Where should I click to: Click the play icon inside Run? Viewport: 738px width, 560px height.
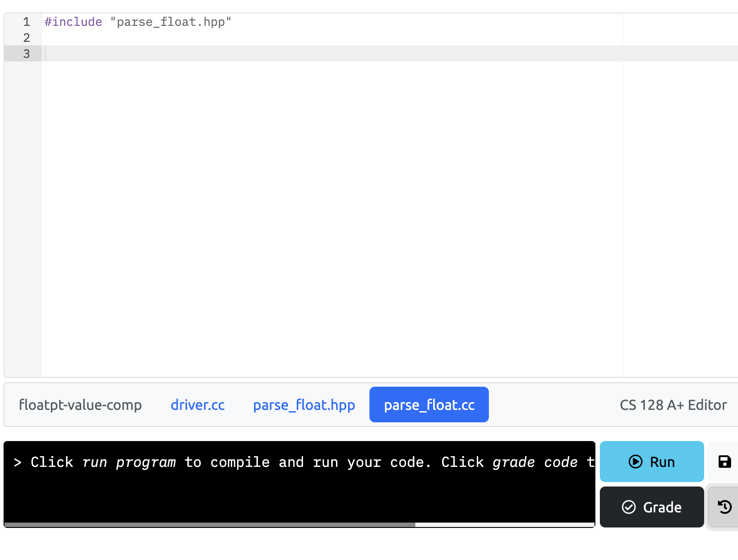point(635,462)
